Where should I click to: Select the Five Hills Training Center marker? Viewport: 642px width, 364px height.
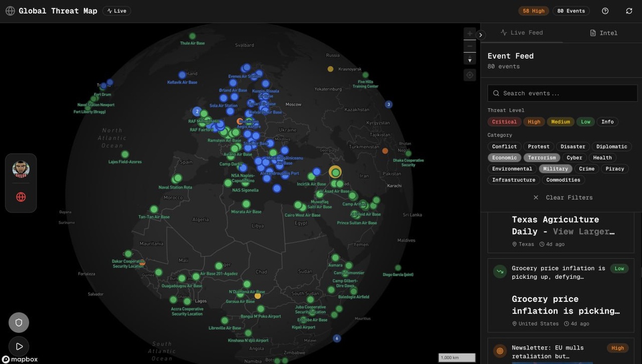(x=366, y=75)
